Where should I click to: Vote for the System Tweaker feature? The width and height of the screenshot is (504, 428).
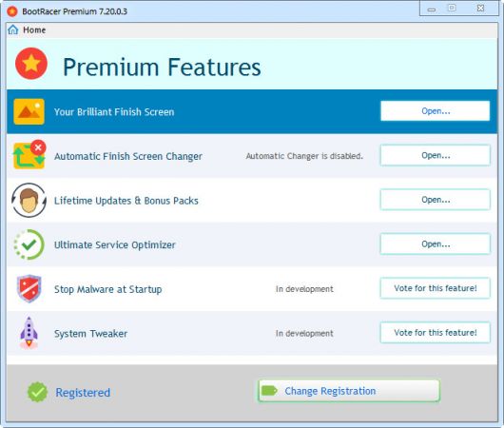436,333
